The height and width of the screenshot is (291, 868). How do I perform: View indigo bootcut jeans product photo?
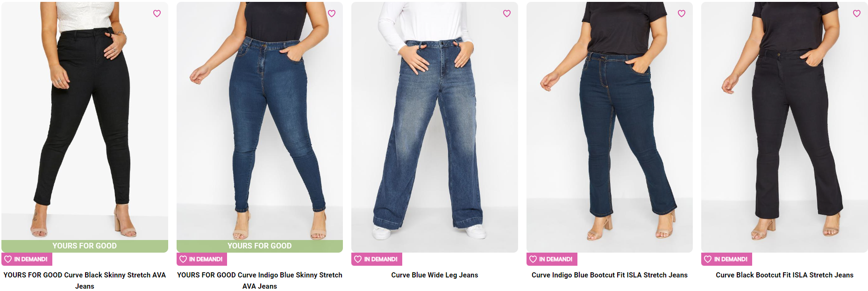point(610,127)
